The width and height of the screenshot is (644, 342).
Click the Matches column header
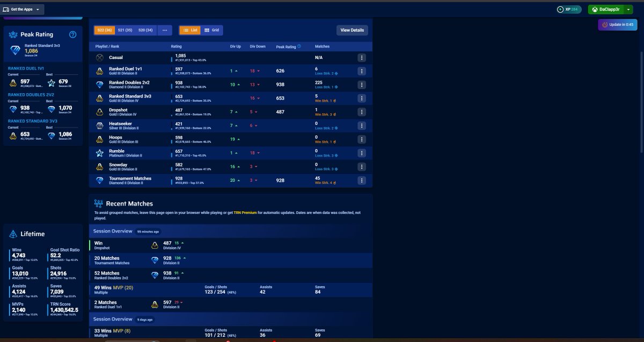(x=322, y=47)
